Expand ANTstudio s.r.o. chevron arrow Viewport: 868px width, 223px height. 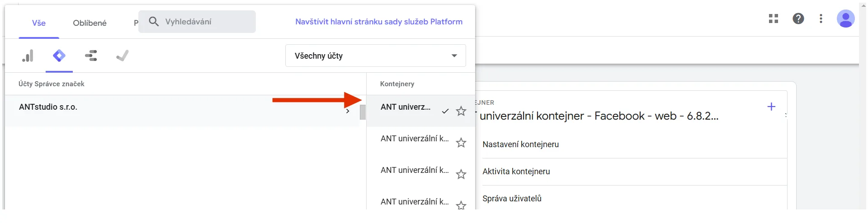point(348,111)
